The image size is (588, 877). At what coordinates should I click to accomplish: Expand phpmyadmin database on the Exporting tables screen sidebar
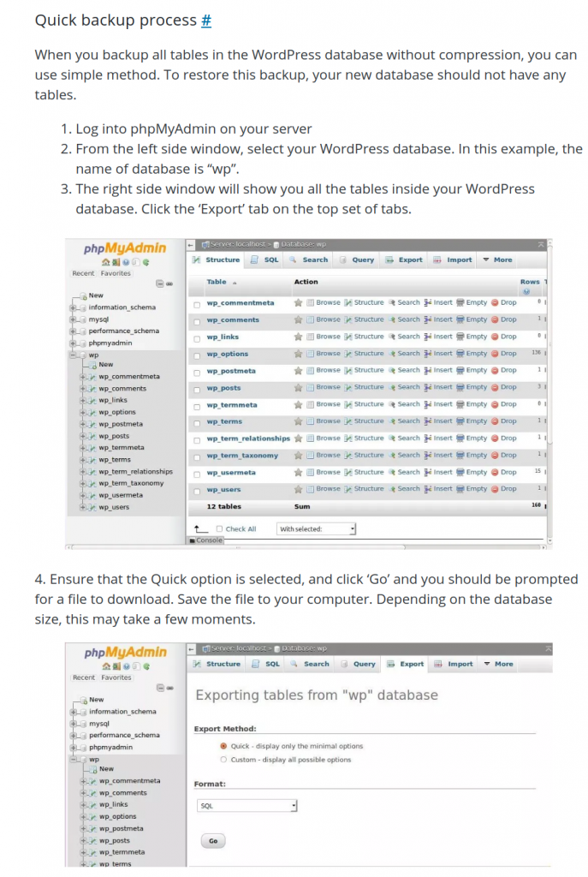[x=74, y=747]
